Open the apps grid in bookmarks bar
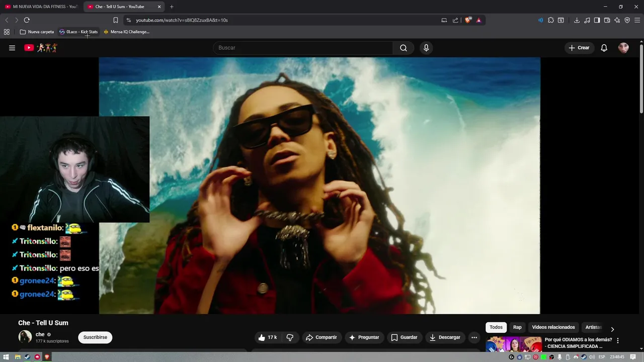 pos(7,32)
